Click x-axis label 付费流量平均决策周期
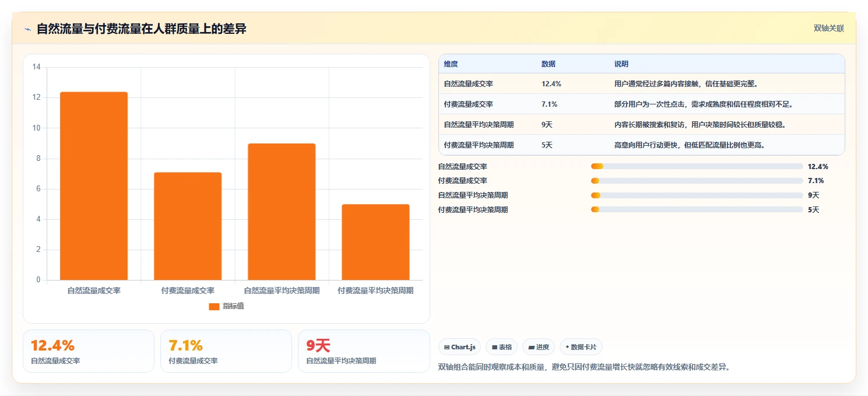 375,290
